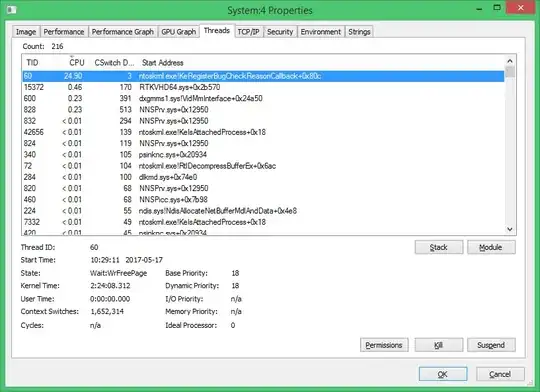
Task: Select thread 460 NNSPicc.sys row
Action: [x=263, y=199]
